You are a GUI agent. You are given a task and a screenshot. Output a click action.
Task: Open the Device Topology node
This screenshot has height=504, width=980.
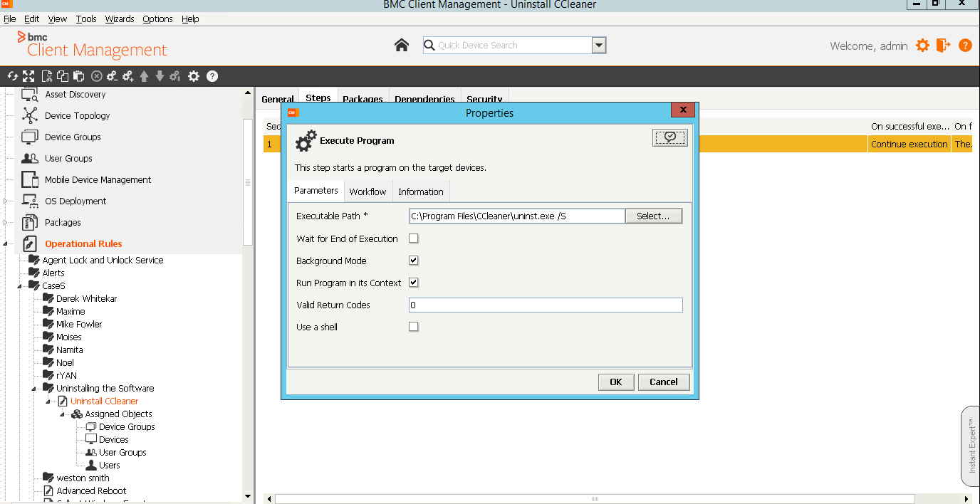[x=77, y=115]
